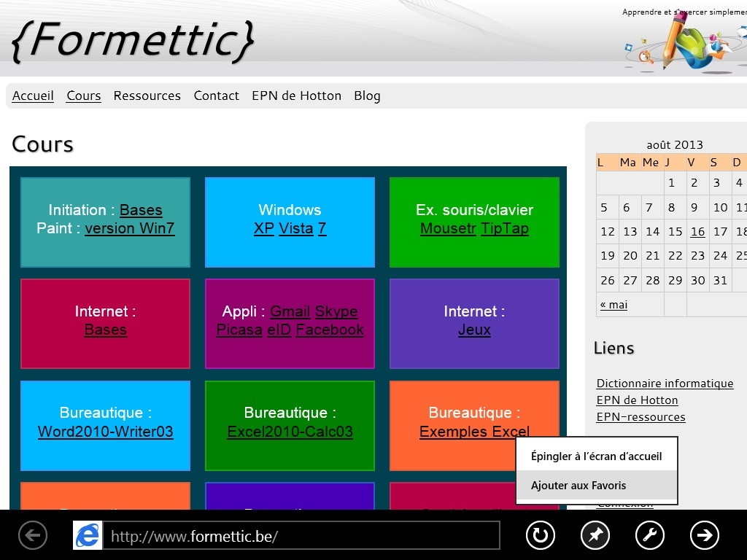Viewport: 747px width, 560px height.
Task: Open Dictionnaire informatique link
Action: point(665,384)
